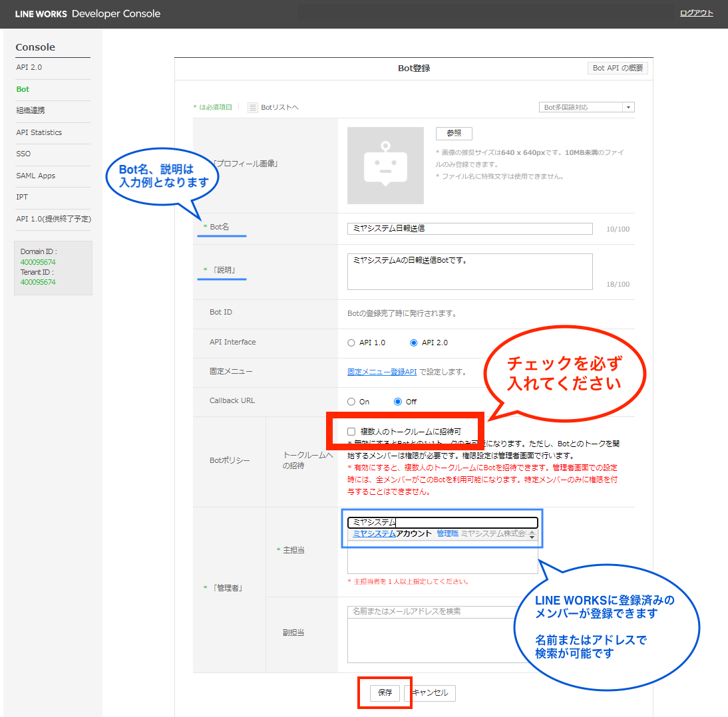This screenshot has height=717, width=728.
Task: Open API 1.0(提供終了予定) in the sidebar
Action: click(53, 219)
